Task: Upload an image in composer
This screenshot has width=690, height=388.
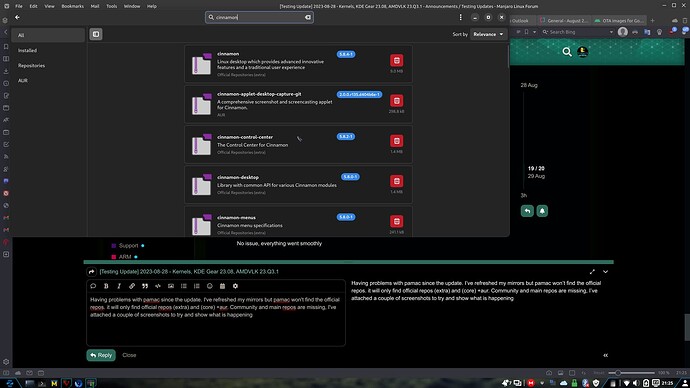Action: 171,286
